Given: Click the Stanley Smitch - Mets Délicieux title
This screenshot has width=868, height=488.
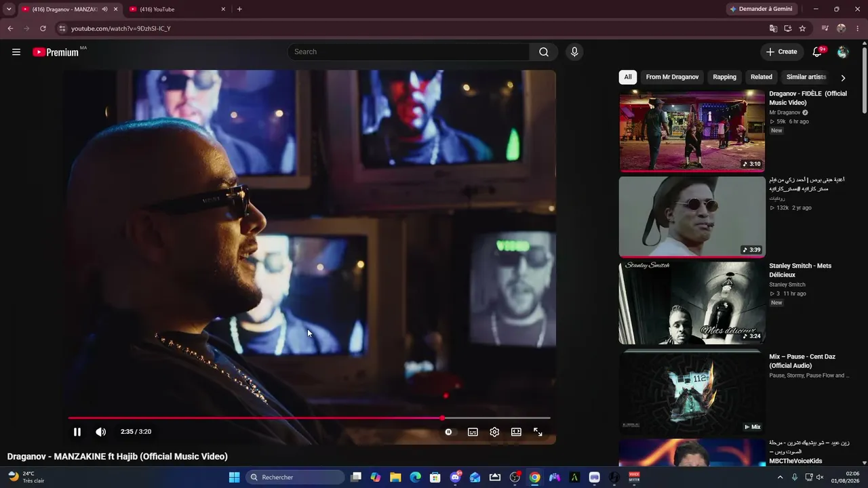Looking at the screenshot, I should coord(800,270).
